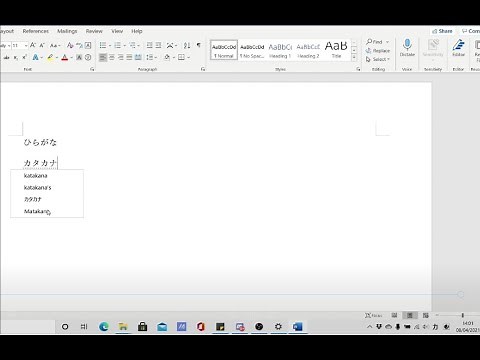480x360 pixels.
Task: Apply Borders to paragraph
Action: (x=181, y=58)
